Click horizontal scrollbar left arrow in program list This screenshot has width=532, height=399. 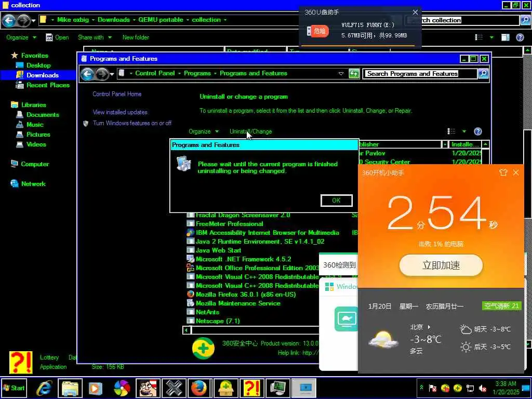point(186,330)
